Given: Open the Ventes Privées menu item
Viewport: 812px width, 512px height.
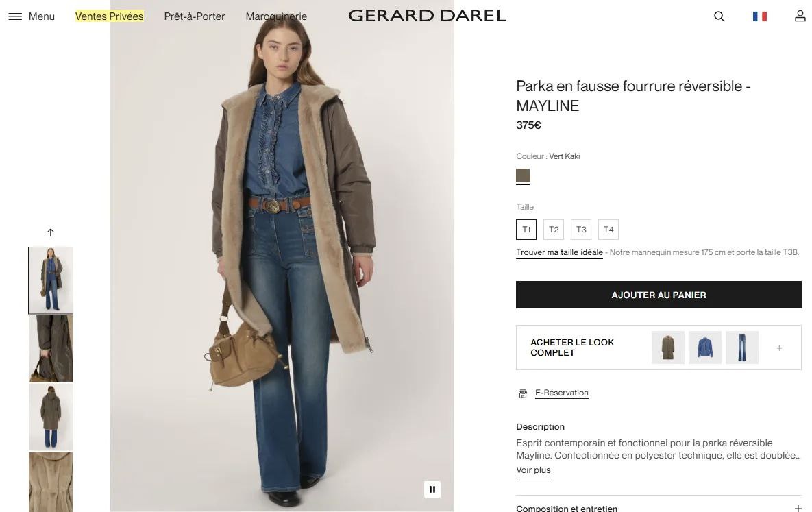Looking at the screenshot, I should (x=109, y=16).
